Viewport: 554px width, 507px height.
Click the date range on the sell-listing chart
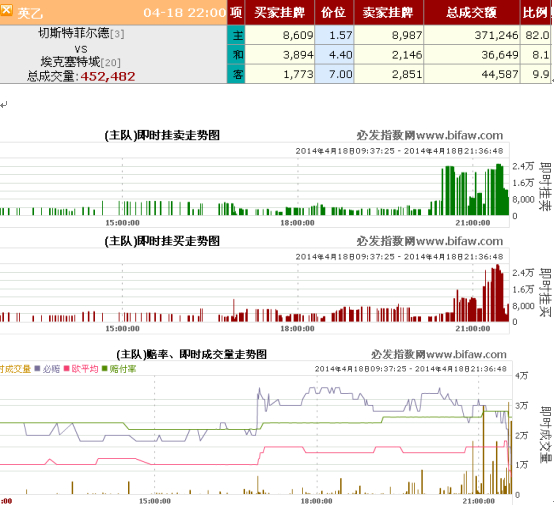[399, 151]
